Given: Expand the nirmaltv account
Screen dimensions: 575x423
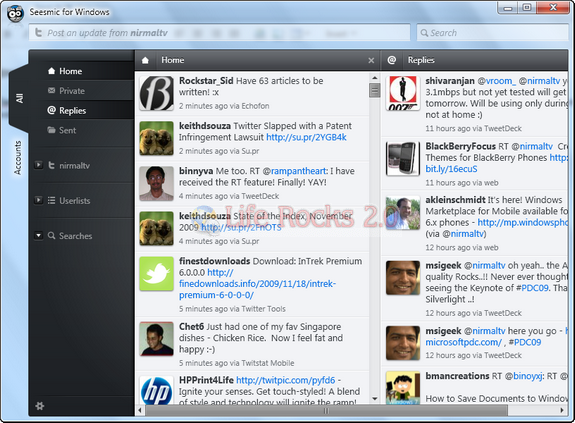Looking at the screenshot, I should point(39,165).
